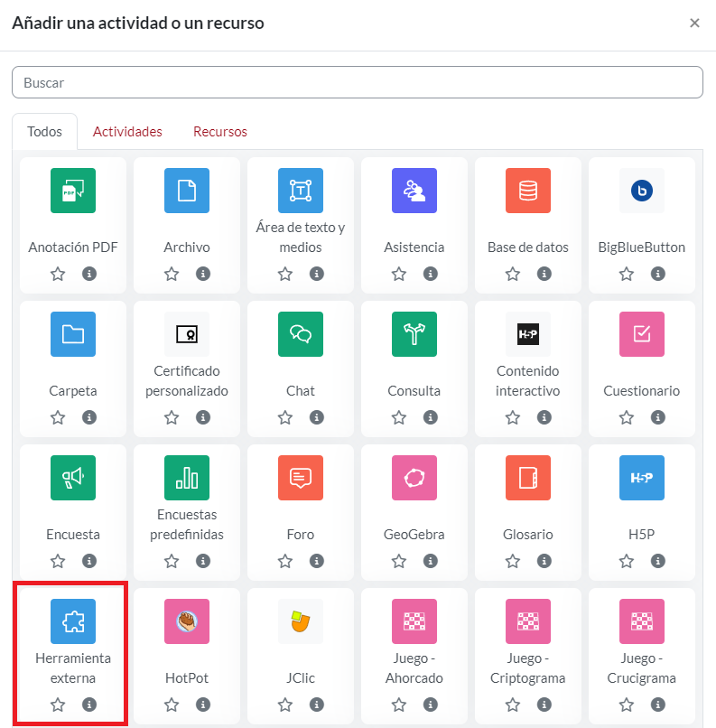Star the Archivo resource as favorite

[x=172, y=274]
